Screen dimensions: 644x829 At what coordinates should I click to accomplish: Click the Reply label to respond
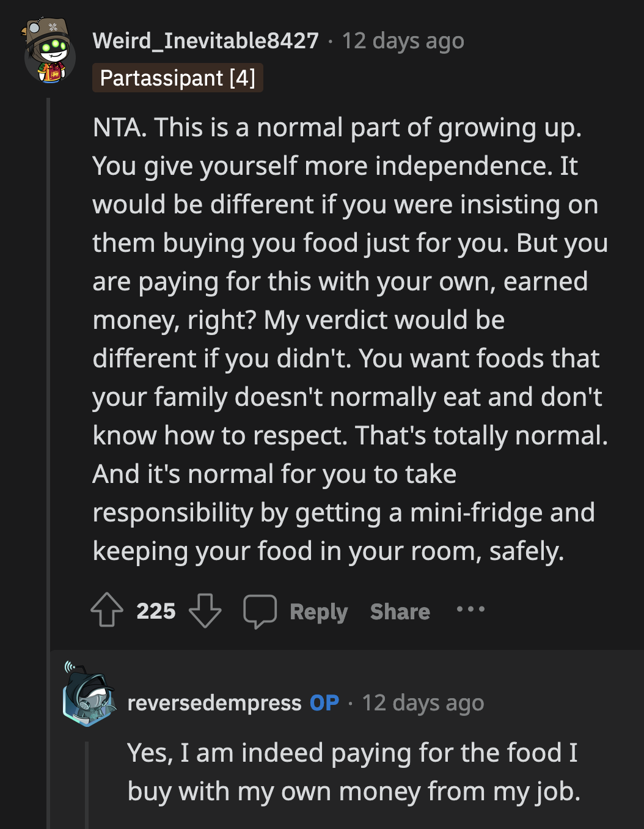(x=318, y=611)
